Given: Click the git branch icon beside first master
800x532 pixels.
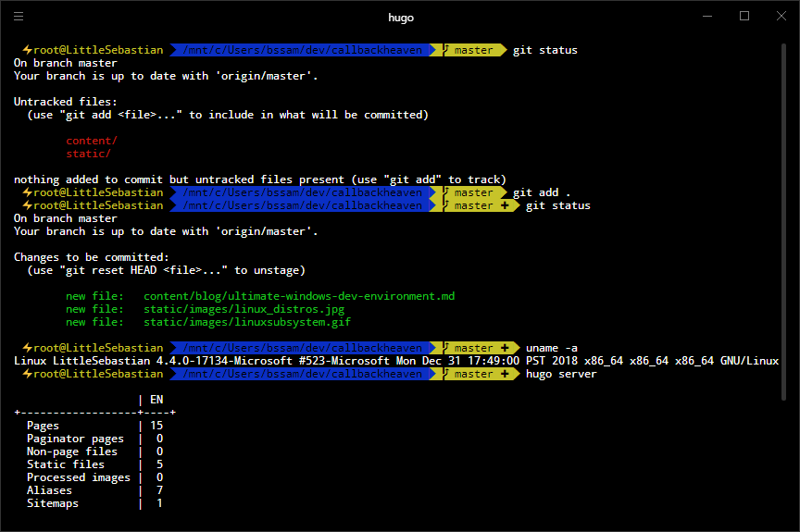Looking at the screenshot, I should pyautogui.click(x=446, y=49).
